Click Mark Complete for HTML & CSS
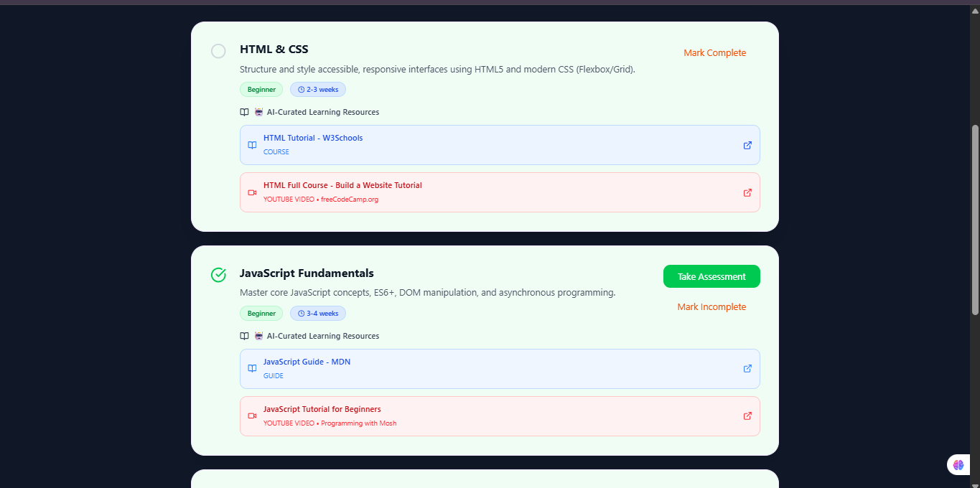980x488 pixels. pyautogui.click(x=714, y=53)
